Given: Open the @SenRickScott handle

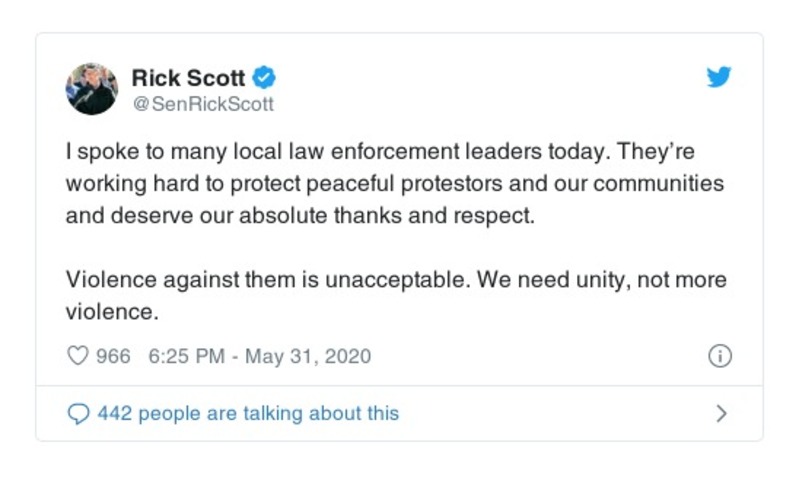Looking at the screenshot, I should point(203,103).
